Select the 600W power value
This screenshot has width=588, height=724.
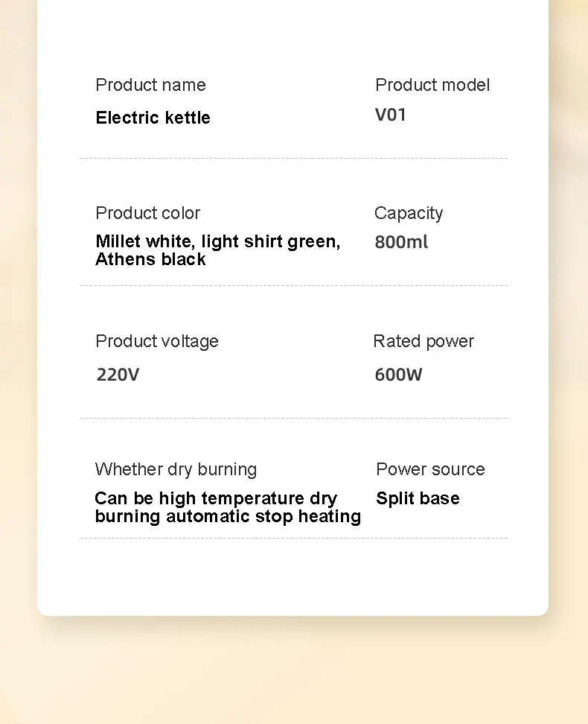(398, 374)
